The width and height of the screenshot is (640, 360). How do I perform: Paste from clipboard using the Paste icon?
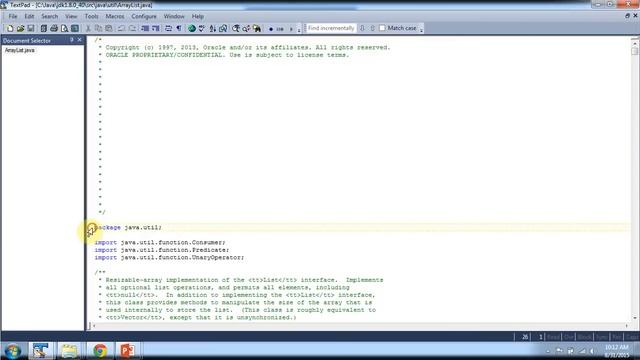tap(109, 29)
